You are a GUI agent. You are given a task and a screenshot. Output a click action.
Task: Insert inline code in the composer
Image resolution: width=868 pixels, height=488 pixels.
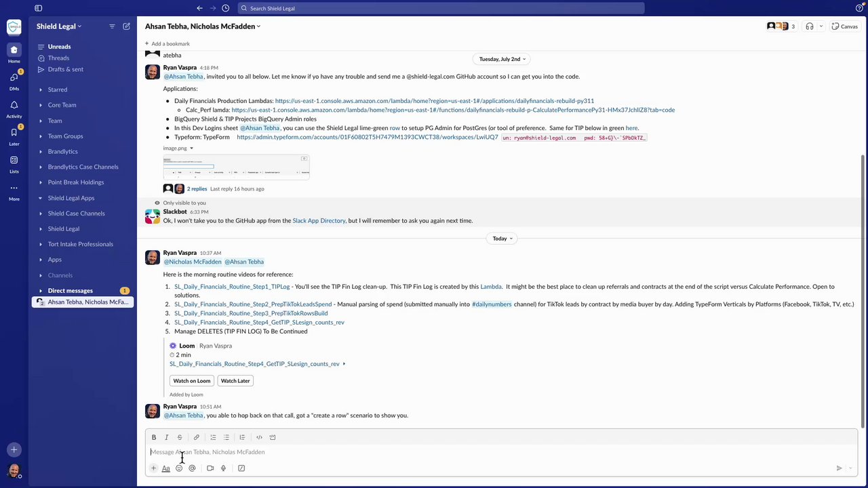coord(259,437)
